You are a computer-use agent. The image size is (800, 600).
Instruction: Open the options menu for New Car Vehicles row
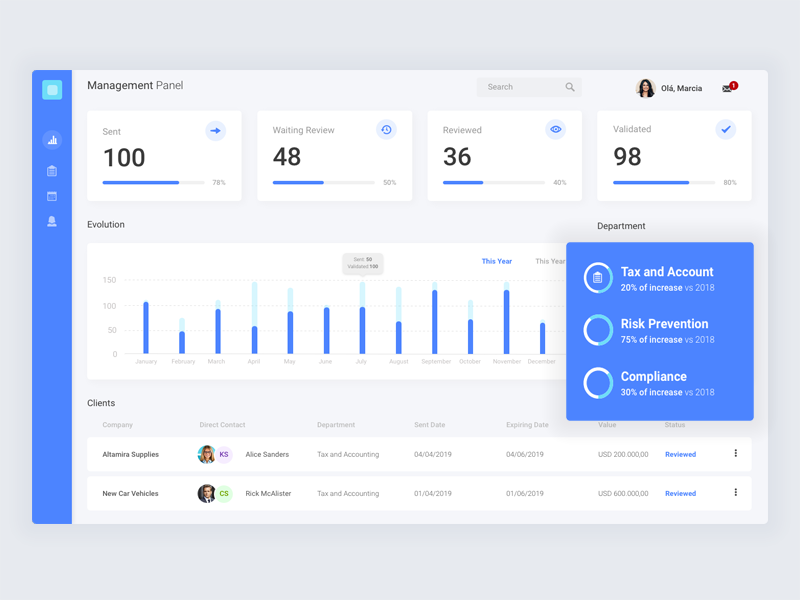click(x=737, y=493)
